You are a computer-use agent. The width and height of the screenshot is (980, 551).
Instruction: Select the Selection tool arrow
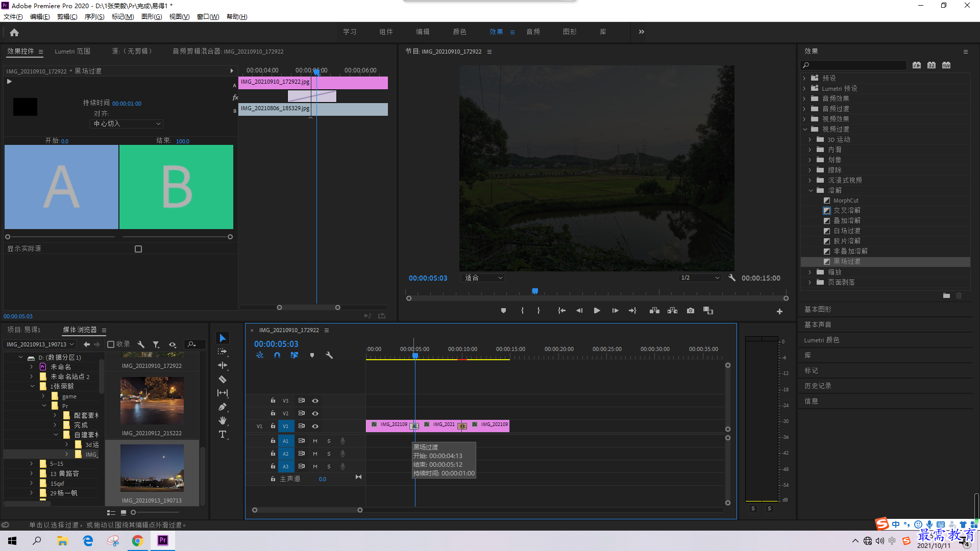pyautogui.click(x=223, y=338)
